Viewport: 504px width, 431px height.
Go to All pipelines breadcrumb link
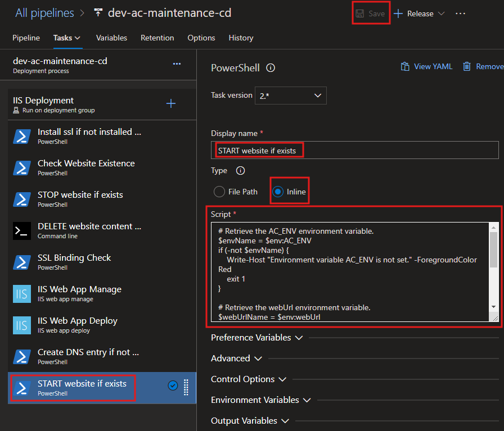coord(44,13)
